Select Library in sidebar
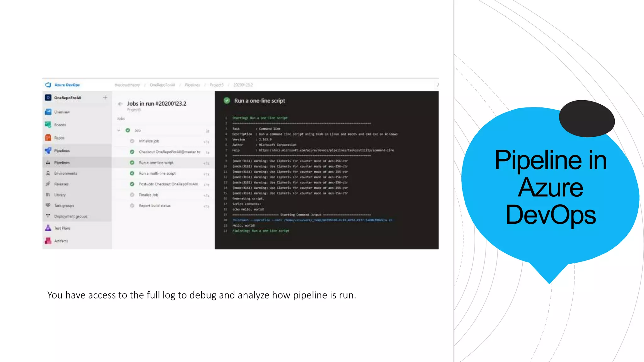644x362 pixels. 60,195
